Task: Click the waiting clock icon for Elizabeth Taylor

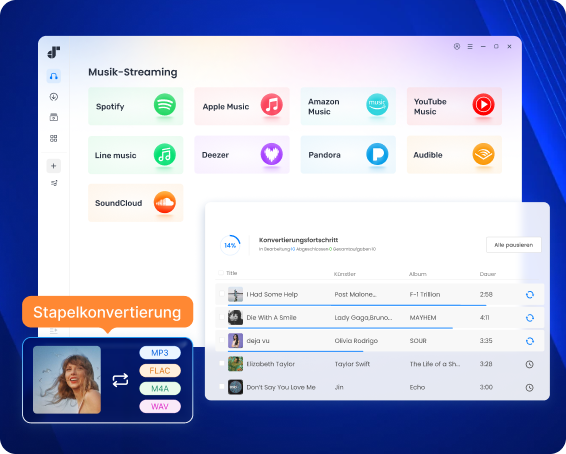Action: [x=530, y=364]
